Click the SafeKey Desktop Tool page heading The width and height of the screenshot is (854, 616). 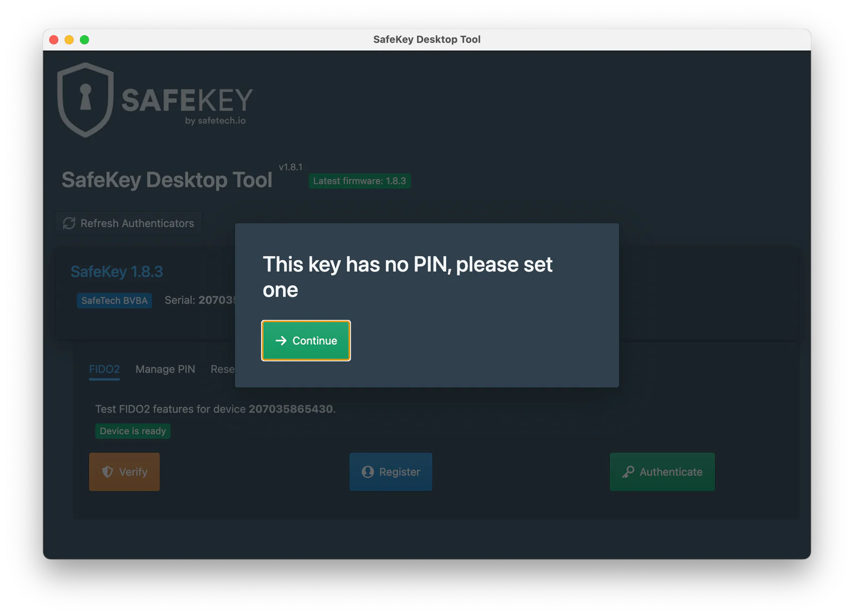[167, 180]
